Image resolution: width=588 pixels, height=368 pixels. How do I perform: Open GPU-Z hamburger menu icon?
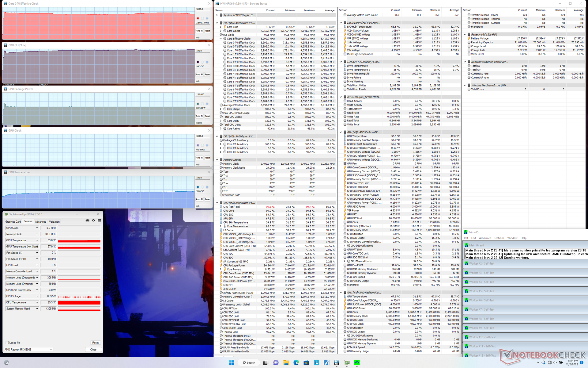[99, 220]
